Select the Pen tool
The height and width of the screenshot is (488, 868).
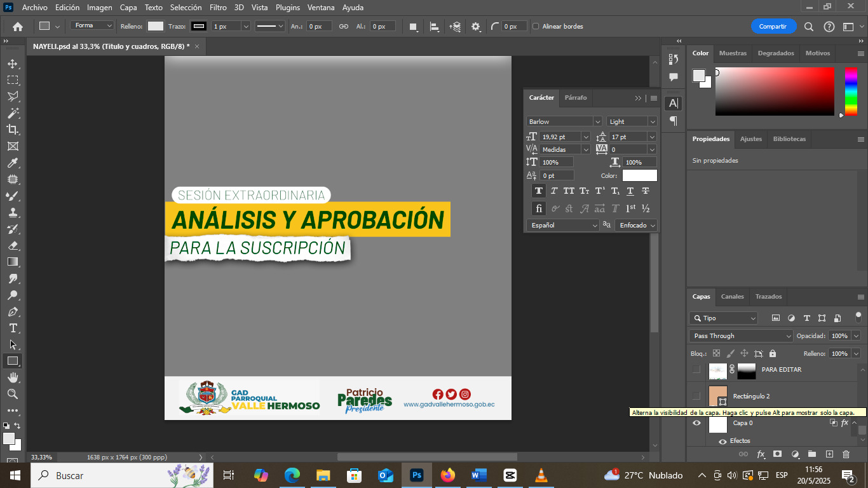13,312
